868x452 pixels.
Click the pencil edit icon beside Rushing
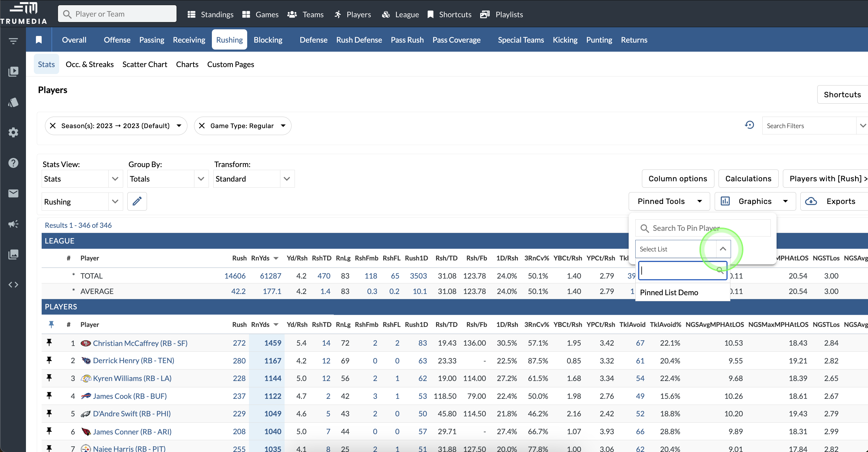point(137,202)
